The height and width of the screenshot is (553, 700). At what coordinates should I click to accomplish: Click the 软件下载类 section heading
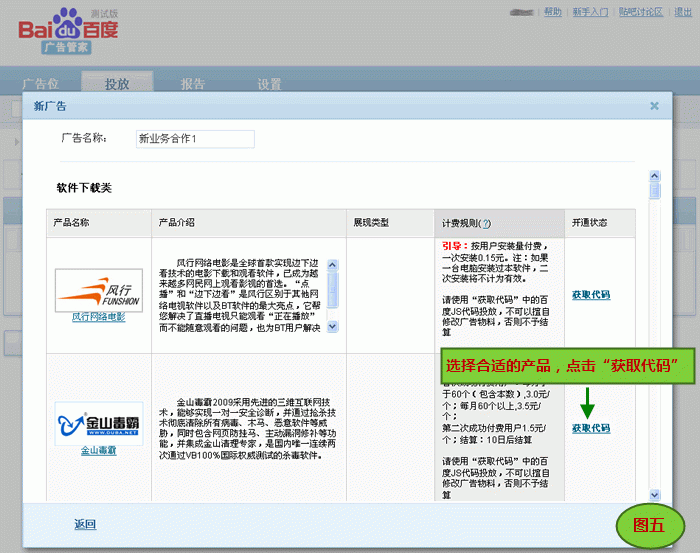[x=84, y=188]
